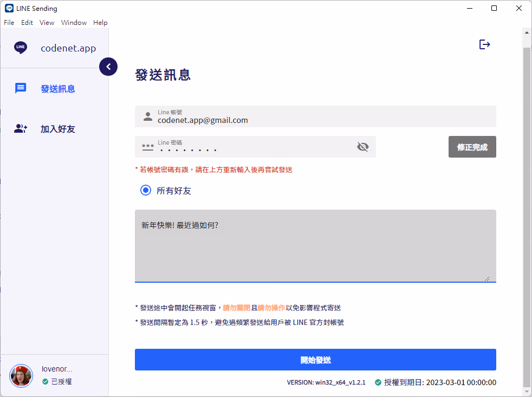Click the vertical scrollbar down arrow
This screenshot has width=532, height=397.
click(x=527, y=392)
